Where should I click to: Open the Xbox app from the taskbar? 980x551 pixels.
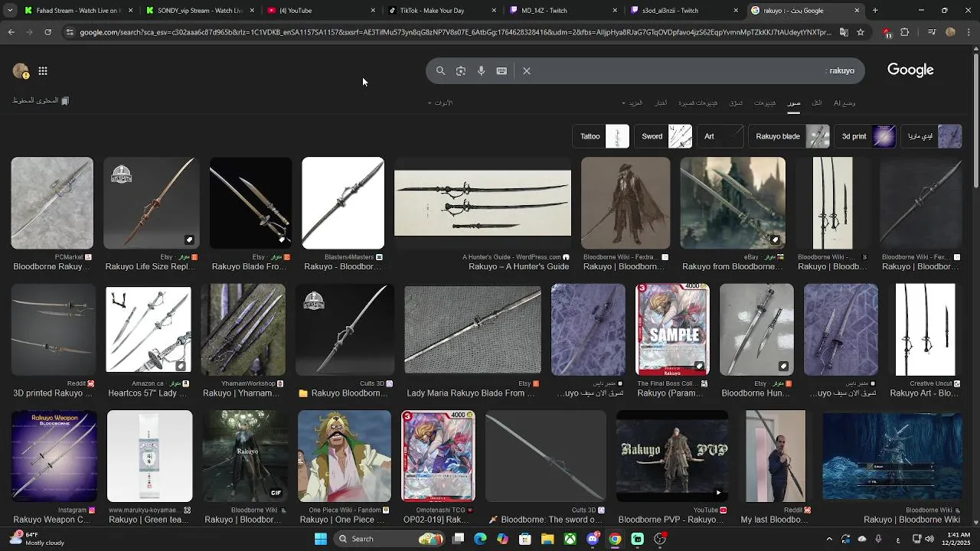tap(570, 539)
